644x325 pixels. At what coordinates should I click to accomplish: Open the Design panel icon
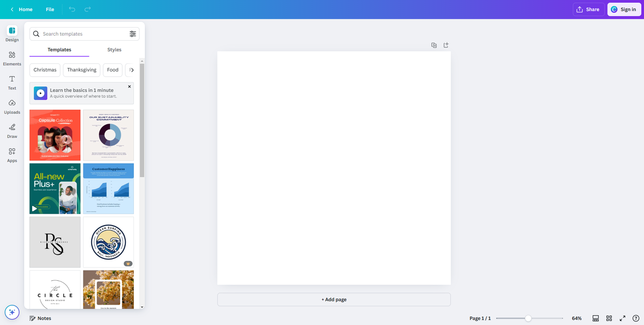pyautogui.click(x=12, y=31)
